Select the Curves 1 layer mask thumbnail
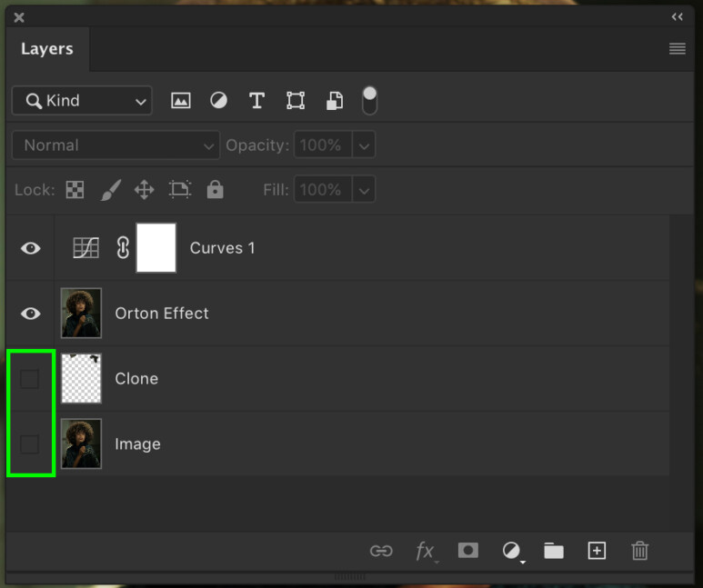Viewport: 703px width, 588px height. pos(156,248)
